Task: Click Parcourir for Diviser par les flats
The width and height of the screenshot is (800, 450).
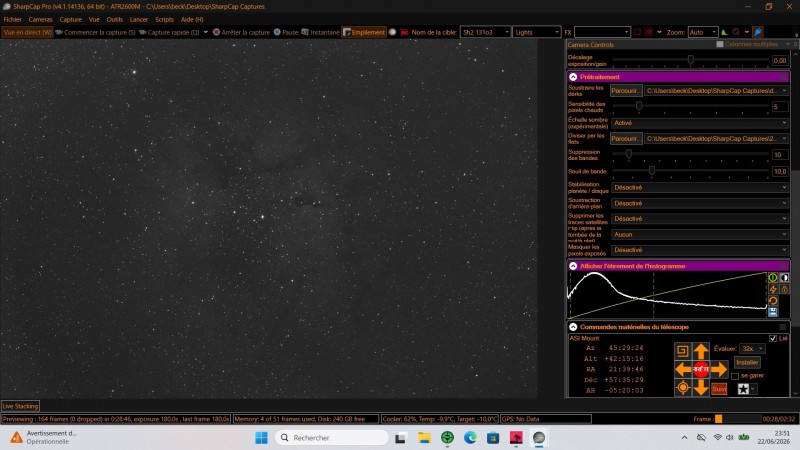Action: coord(626,139)
